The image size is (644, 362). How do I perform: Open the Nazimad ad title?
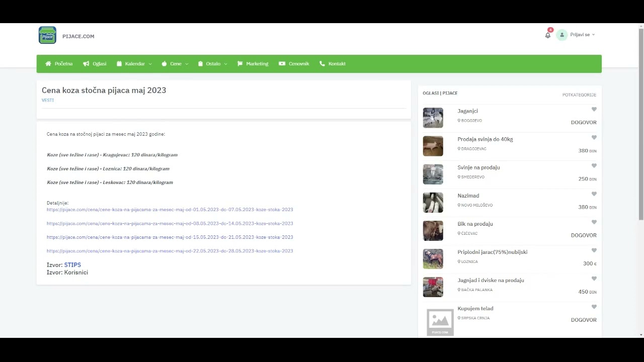click(x=468, y=196)
